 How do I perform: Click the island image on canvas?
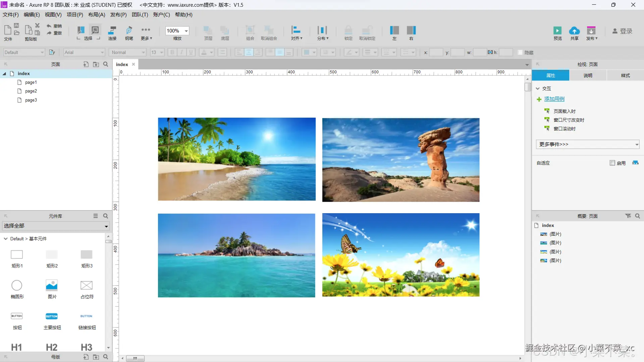tap(236, 255)
